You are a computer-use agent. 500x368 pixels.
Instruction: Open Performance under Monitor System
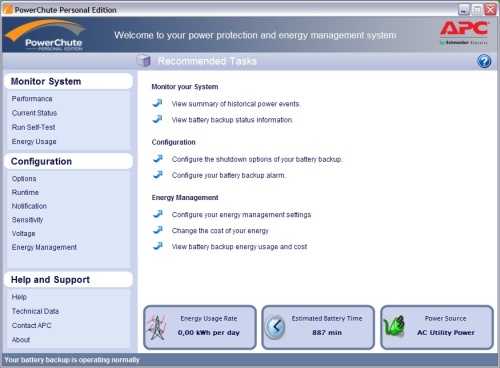[x=32, y=99]
